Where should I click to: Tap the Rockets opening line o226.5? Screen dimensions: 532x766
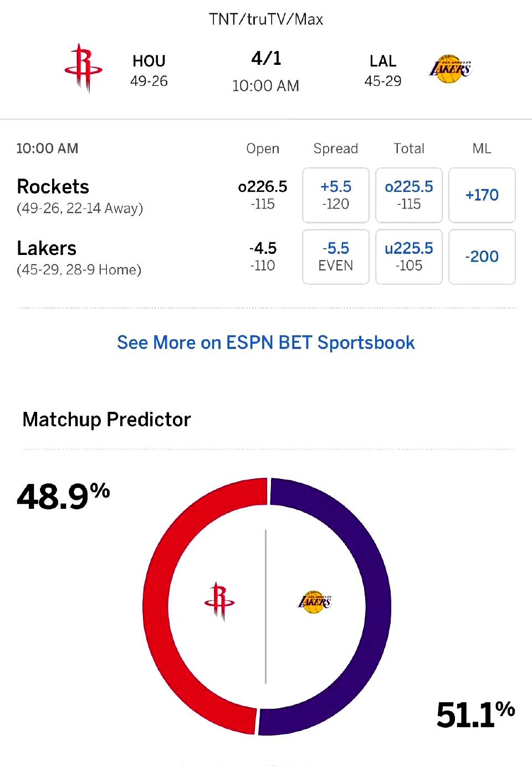262,187
